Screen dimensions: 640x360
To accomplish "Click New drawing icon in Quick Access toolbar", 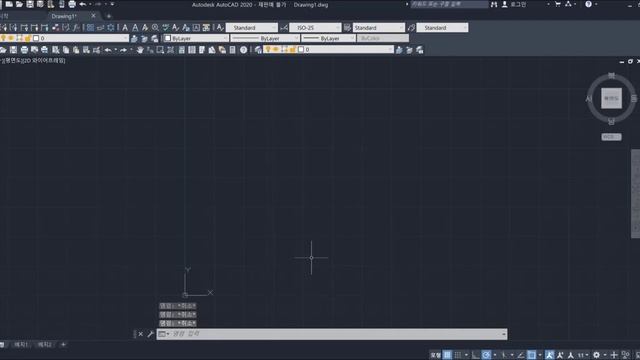I will 9,4.
